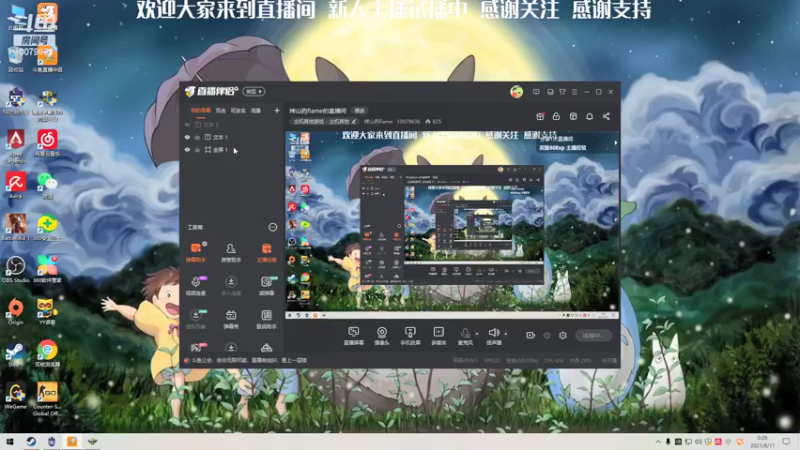This screenshot has height=450, width=800.
Task: Open the notification bell above preview
Action: click(x=589, y=116)
